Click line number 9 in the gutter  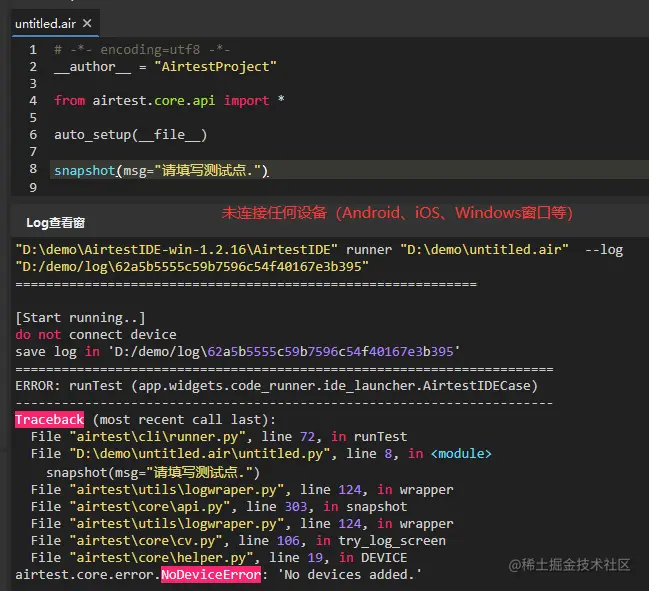(x=33, y=187)
